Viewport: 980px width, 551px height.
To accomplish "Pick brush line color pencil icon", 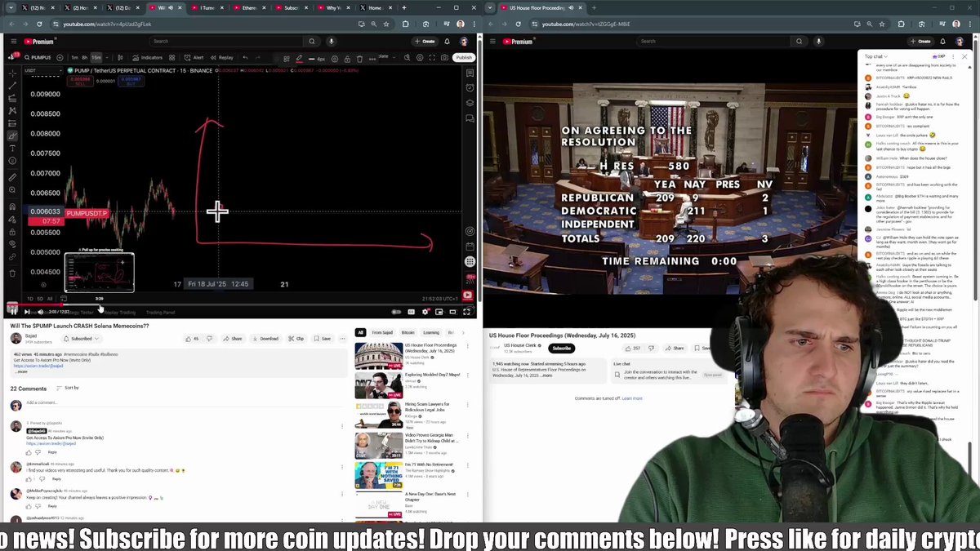I will (x=299, y=59).
